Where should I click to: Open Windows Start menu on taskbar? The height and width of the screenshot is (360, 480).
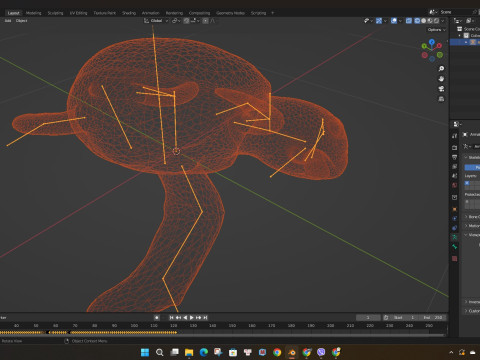coord(145,352)
